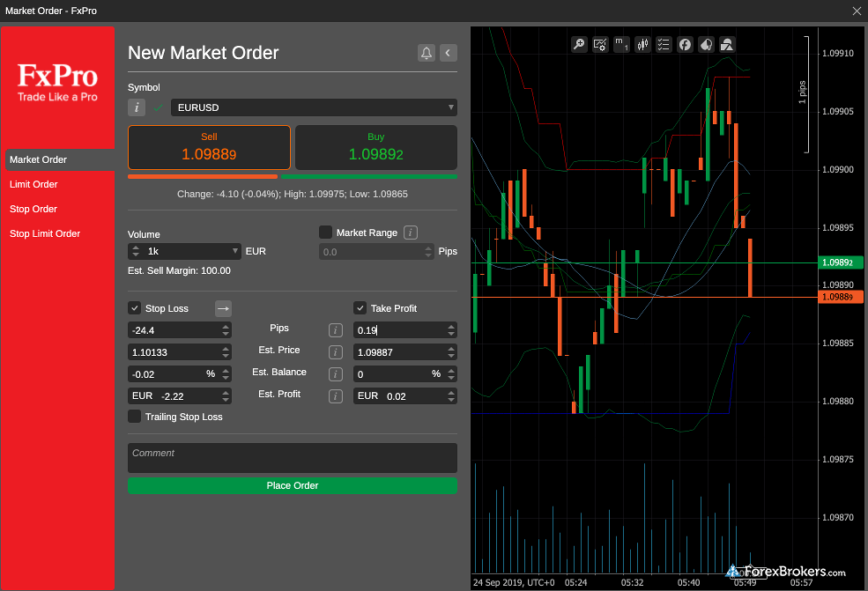Image resolution: width=868 pixels, height=591 pixels.
Task: Toggle the Take Profit checkbox
Action: tap(360, 308)
